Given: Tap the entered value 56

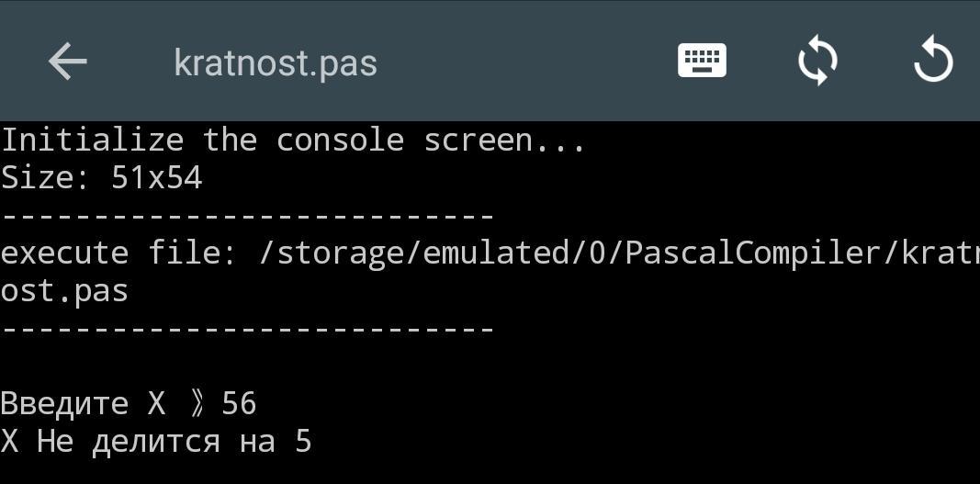Looking at the screenshot, I should click(239, 403).
